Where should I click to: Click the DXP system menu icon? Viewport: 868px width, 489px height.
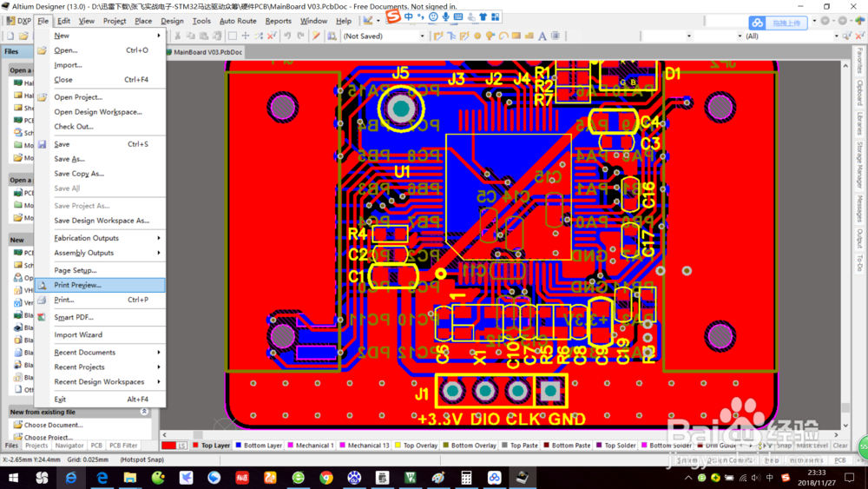[x=19, y=21]
